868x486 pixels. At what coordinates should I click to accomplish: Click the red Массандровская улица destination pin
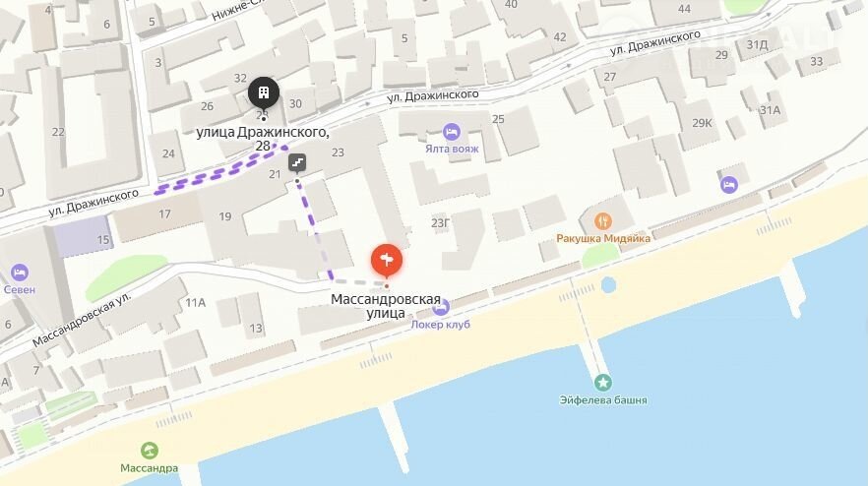(x=387, y=261)
